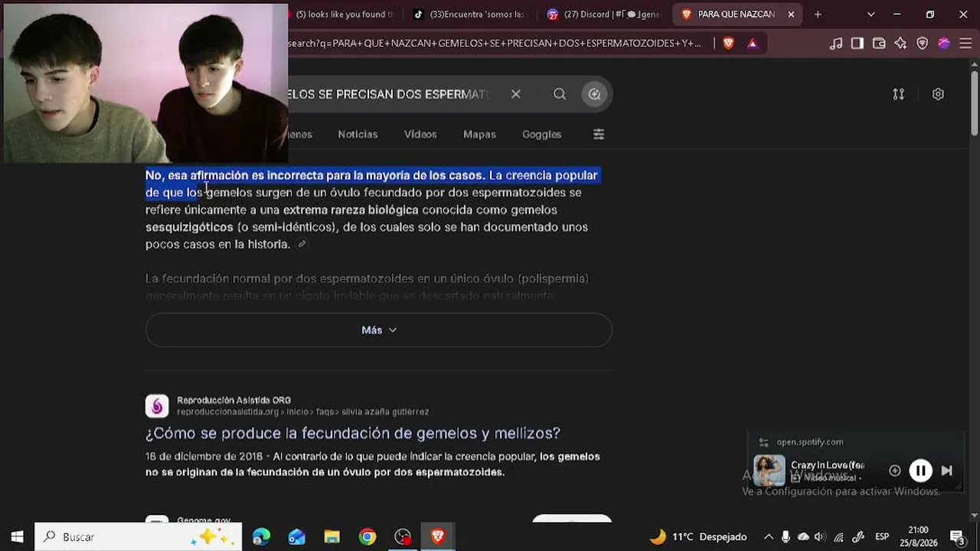Click the address bar URL field
The image size is (980, 551).
click(495, 44)
